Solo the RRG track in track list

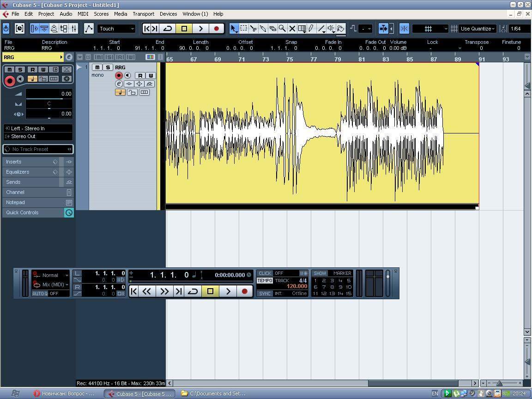pyautogui.click(x=108, y=67)
